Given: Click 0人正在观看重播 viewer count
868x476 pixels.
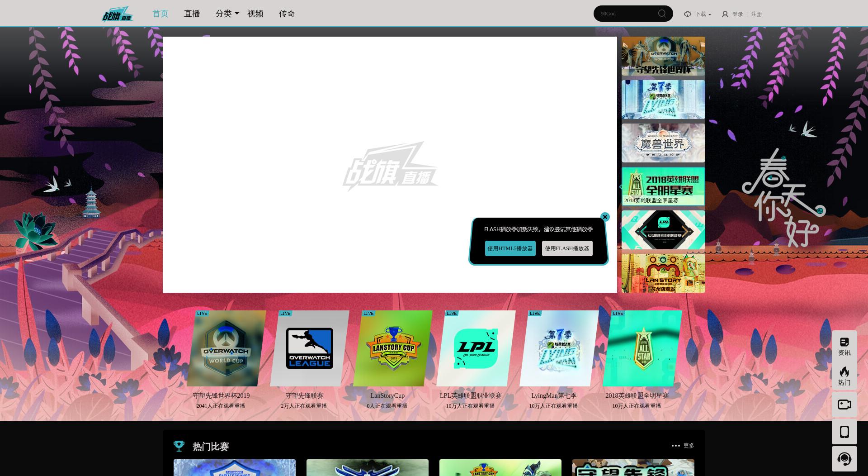Looking at the screenshot, I should 387,406.
